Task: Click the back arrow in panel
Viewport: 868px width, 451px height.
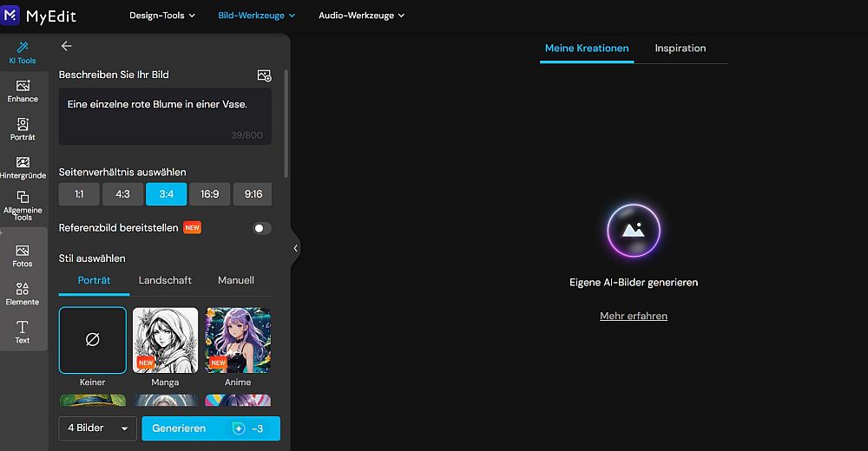Action: coord(67,46)
